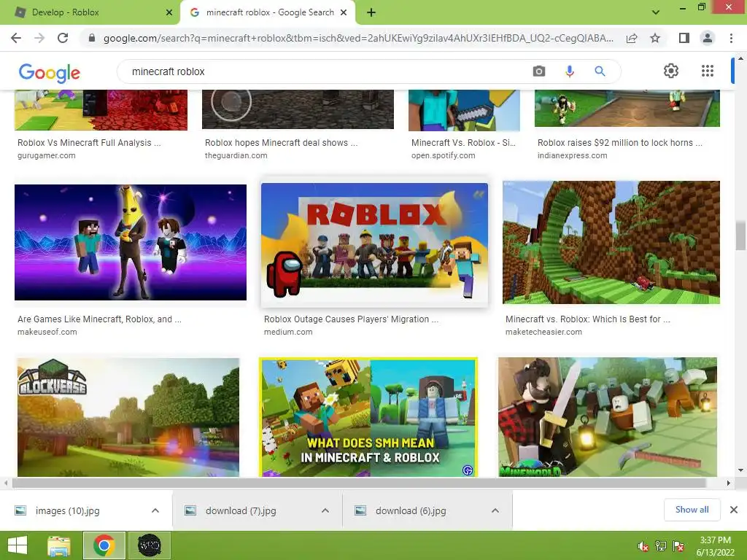Open downloaded download (6).jpg file
747x560 pixels.
click(x=411, y=510)
